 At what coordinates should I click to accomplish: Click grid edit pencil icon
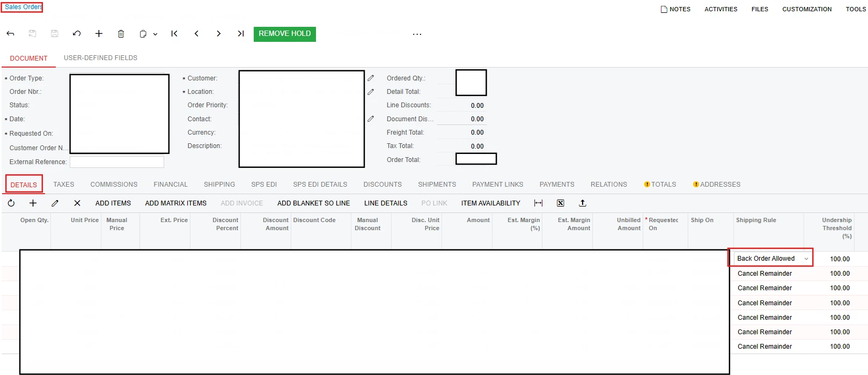[x=55, y=203]
